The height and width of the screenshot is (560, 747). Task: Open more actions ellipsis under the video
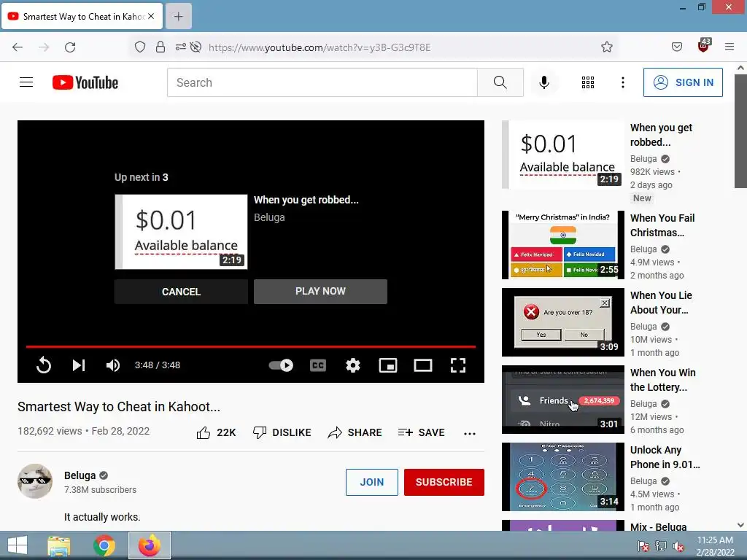[x=470, y=433]
